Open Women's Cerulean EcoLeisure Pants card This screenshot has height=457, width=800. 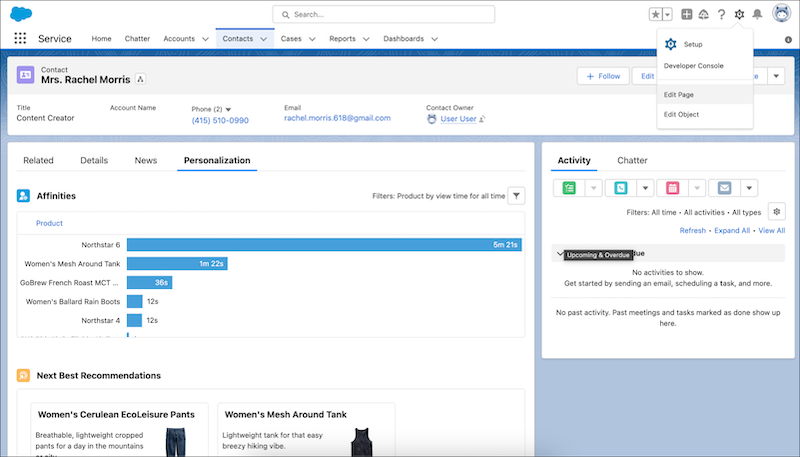click(x=119, y=430)
